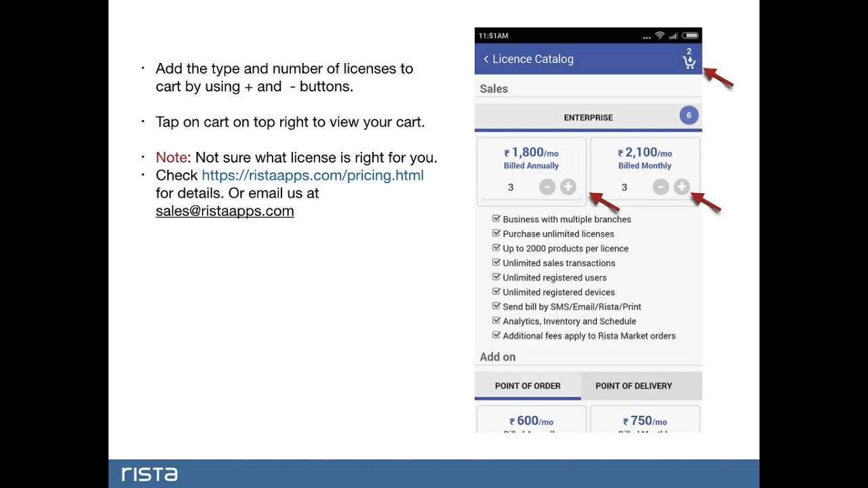Go back using the Licence Catalog arrow

(x=486, y=59)
